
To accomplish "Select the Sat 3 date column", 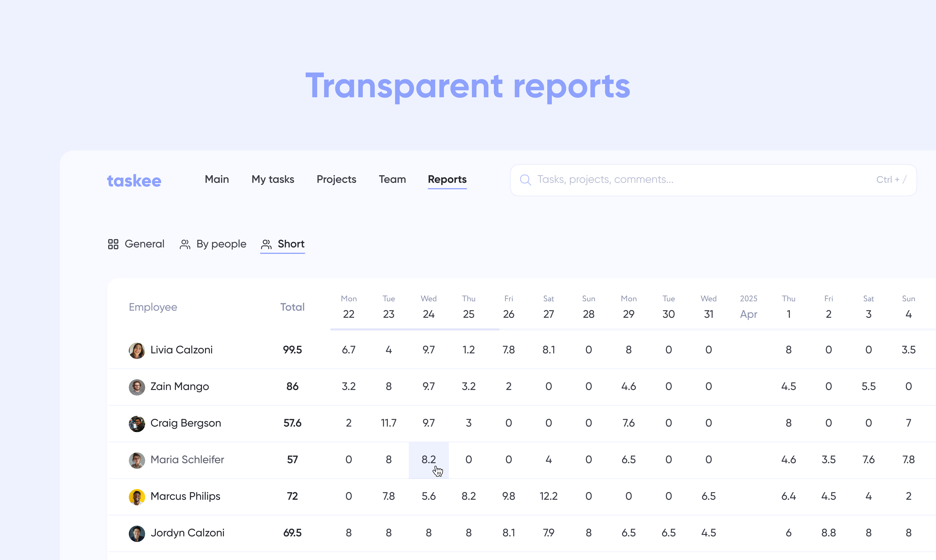I will (869, 307).
